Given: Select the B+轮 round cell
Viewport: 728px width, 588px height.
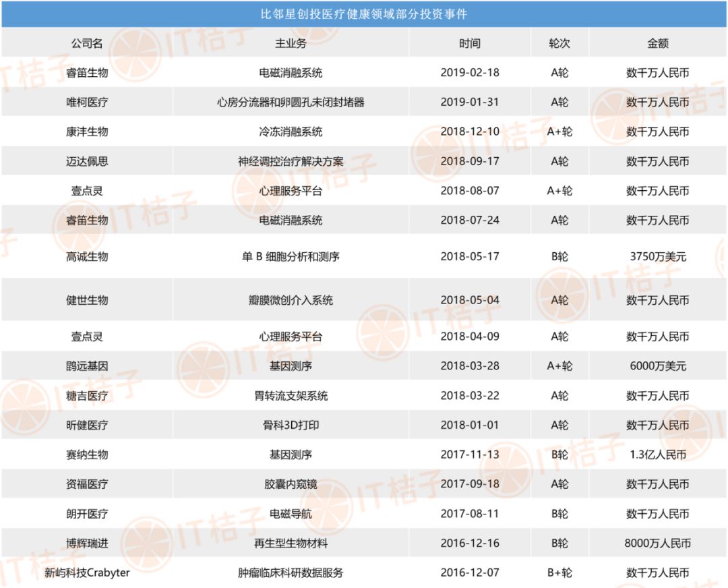Looking at the screenshot, I should (559, 572).
